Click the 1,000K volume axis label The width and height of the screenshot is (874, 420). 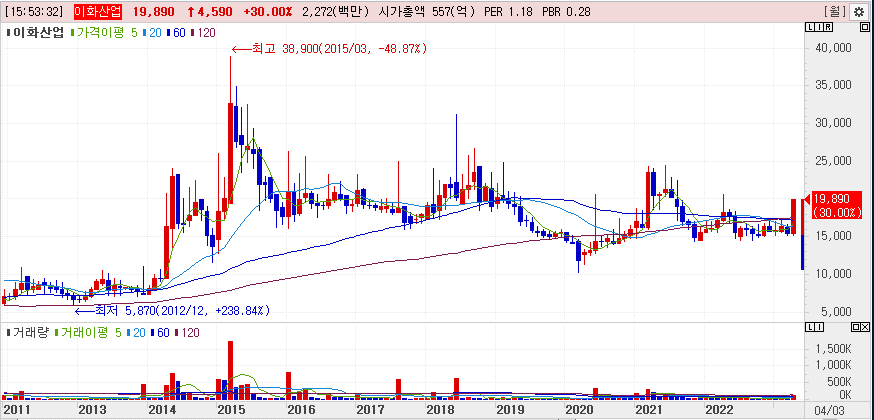click(832, 364)
